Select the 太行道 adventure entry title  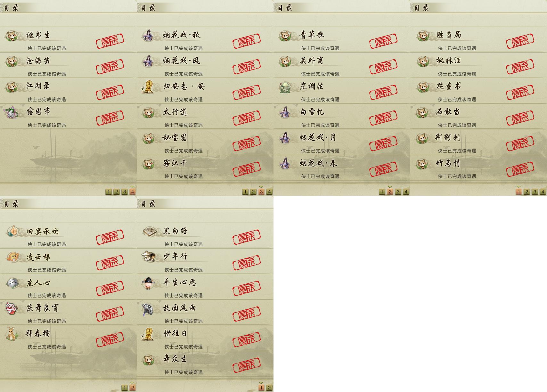point(175,112)
